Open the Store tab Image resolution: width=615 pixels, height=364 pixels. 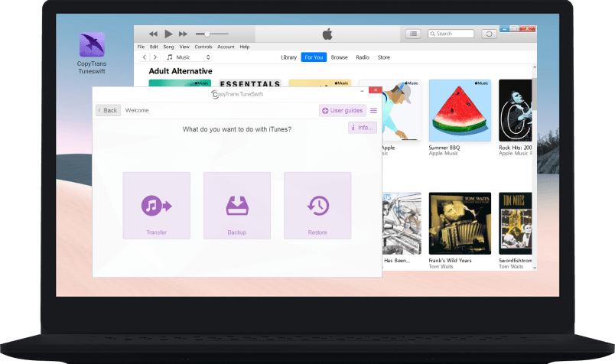[383, 57]
